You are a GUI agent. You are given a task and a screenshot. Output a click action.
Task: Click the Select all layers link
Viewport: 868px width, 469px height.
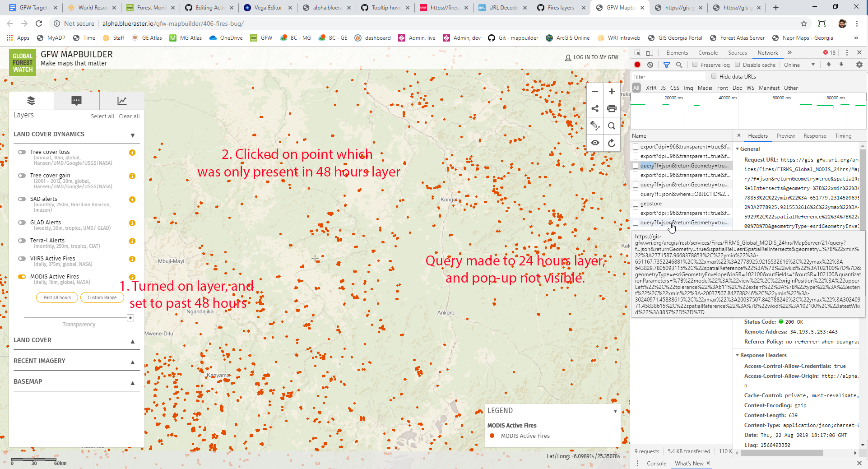pyautogui.click(x=102, y=116)
